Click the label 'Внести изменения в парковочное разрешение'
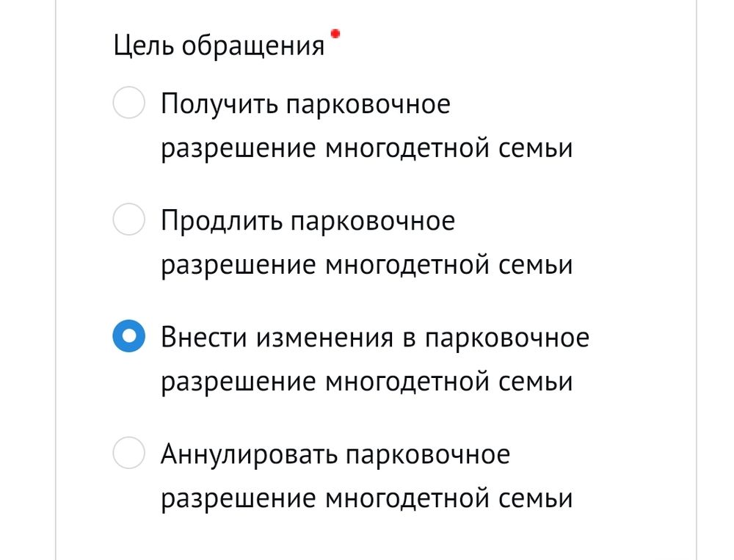This screenshot has height=560, width=734. [374, 338]
